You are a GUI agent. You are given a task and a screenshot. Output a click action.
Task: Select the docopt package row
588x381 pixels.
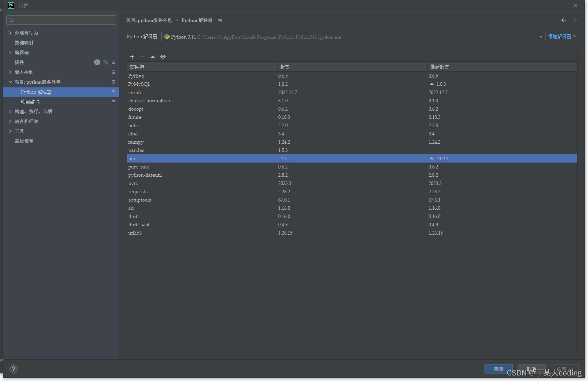pos(352,109)
